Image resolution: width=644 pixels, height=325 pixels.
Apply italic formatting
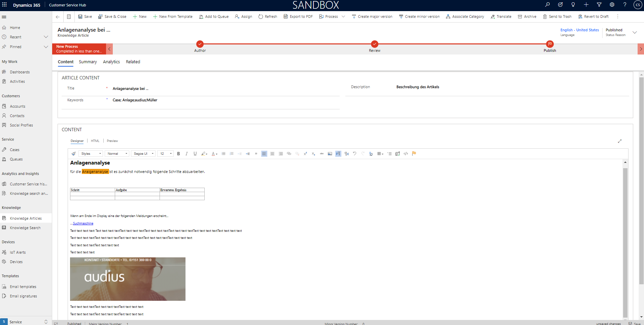pyautogui.click(x=187, y=154)
